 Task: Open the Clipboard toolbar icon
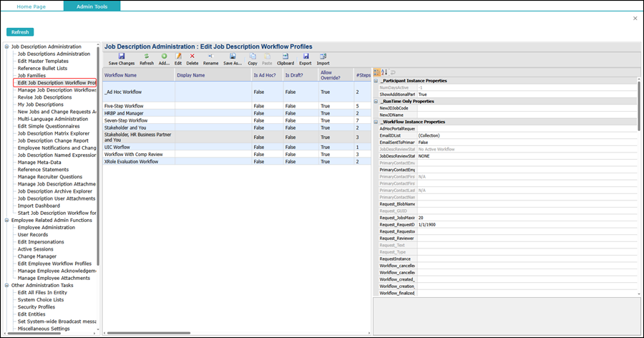tap(286, 56)
